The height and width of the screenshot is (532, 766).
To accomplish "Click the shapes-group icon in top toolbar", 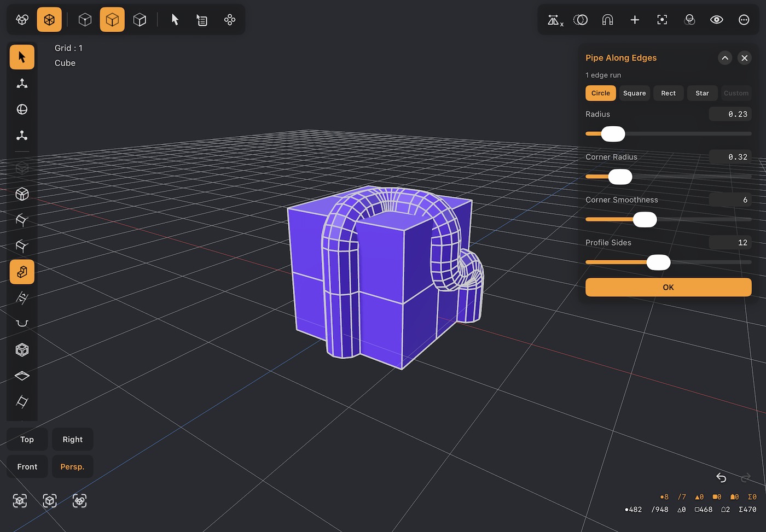I will click(x=22, y=20).
